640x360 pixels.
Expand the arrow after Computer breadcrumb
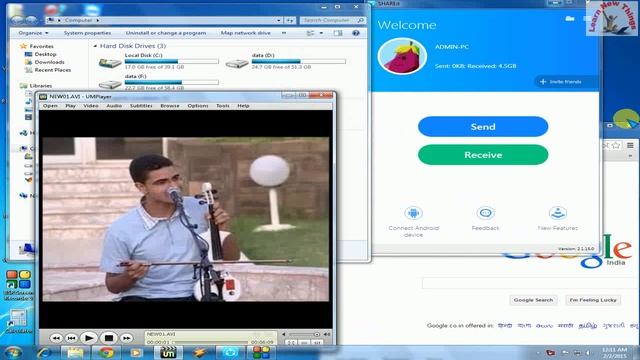(98, 20)
